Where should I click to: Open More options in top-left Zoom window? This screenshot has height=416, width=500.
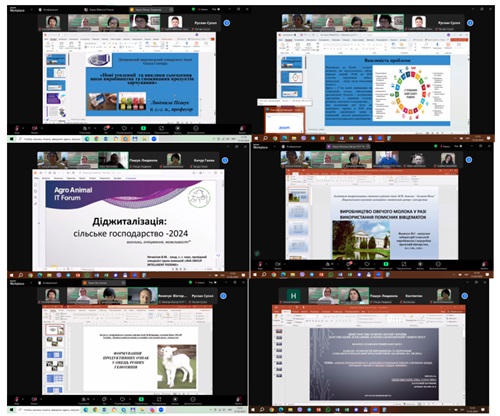pyautogui.click(x=196, y=128)
